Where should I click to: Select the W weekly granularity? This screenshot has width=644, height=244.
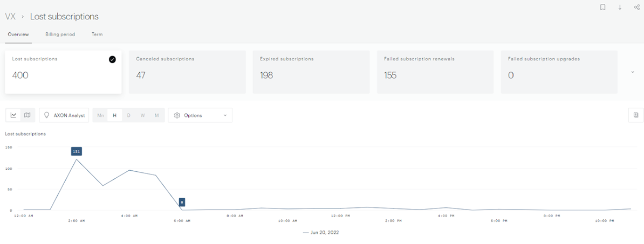tap(142, 115)
